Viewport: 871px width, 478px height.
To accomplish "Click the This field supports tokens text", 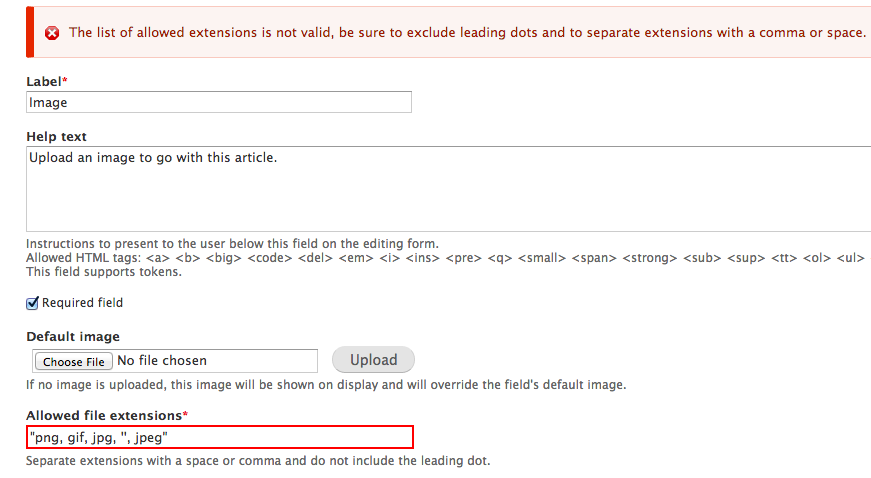I will coord(104,272).
